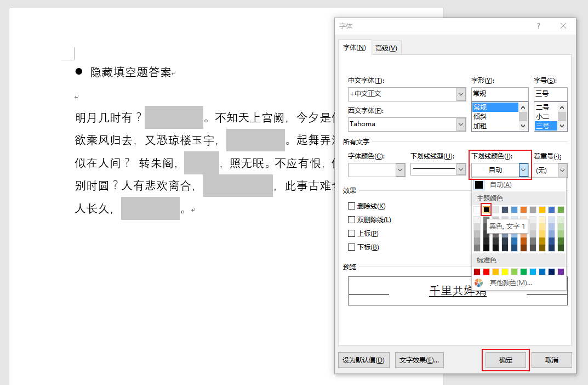588x385 pixels.
Task: Click the gray blank after 明月几时有？
Action: pos(174,117)
